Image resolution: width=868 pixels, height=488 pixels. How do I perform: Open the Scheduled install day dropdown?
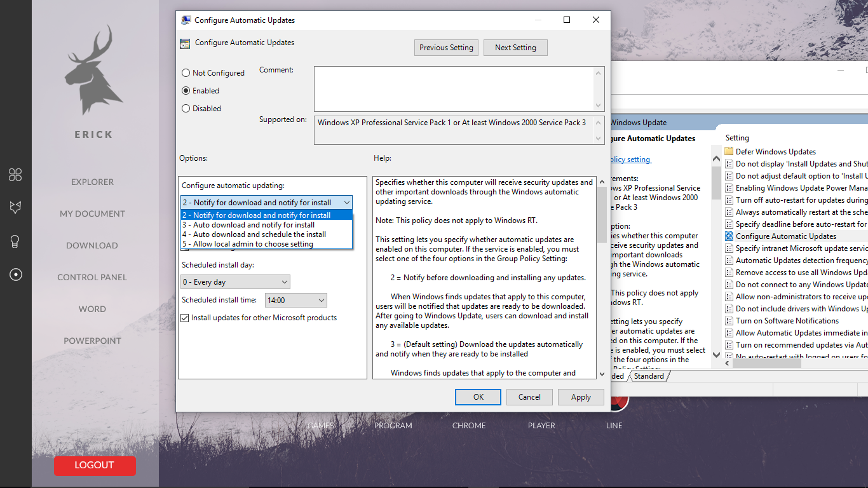[x=235, y=282]
